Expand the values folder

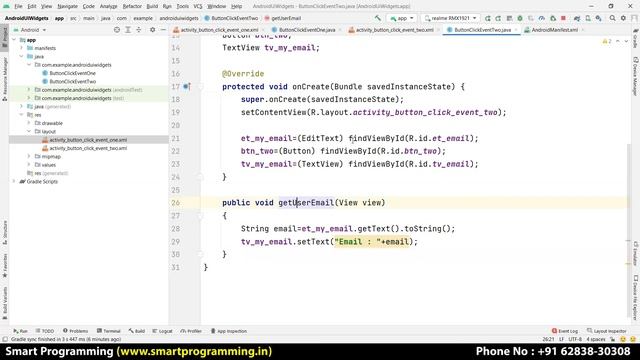coord(29,164)
